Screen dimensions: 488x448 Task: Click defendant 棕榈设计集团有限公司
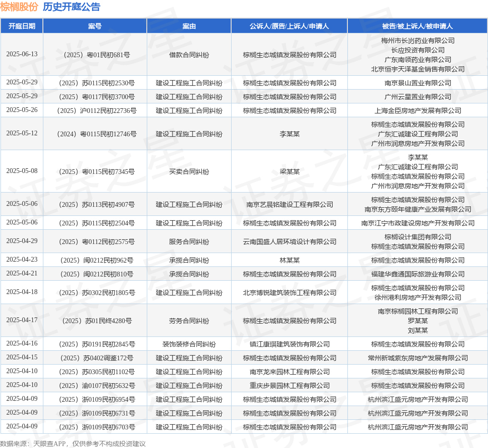coord(417,237)
